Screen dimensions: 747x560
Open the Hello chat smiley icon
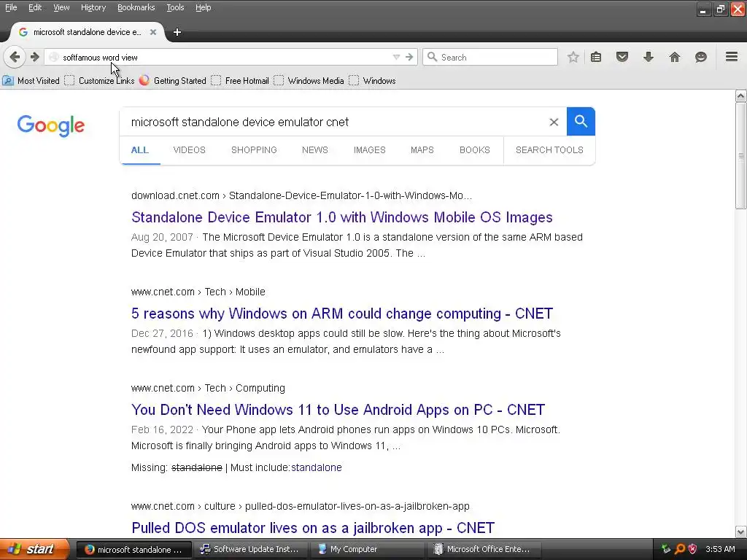click(701, 57)
